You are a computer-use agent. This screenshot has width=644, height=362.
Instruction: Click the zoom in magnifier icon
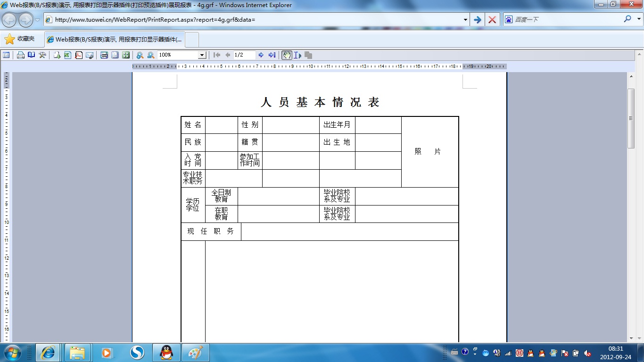140,55
